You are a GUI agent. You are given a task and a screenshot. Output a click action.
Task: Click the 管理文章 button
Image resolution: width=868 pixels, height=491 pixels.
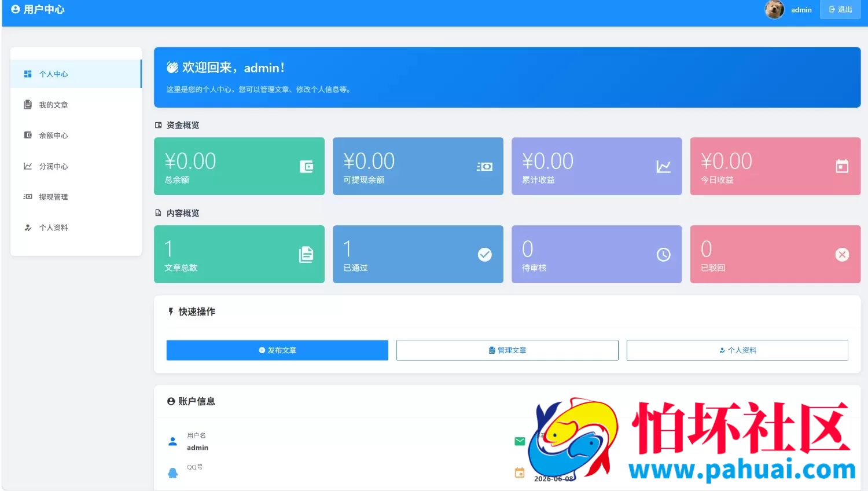(507, 350)
